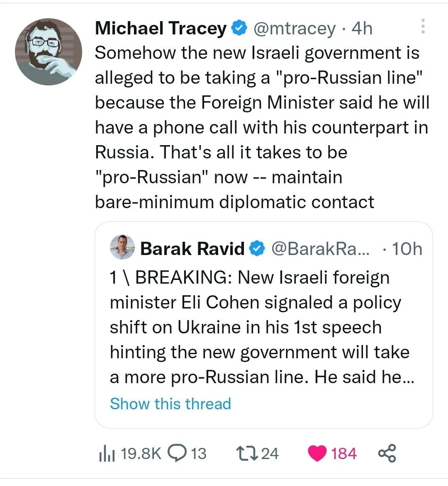Screen dimensions: 448x486
Task: Open Michael Tracey's profile picture
Action: coord(49,52)
